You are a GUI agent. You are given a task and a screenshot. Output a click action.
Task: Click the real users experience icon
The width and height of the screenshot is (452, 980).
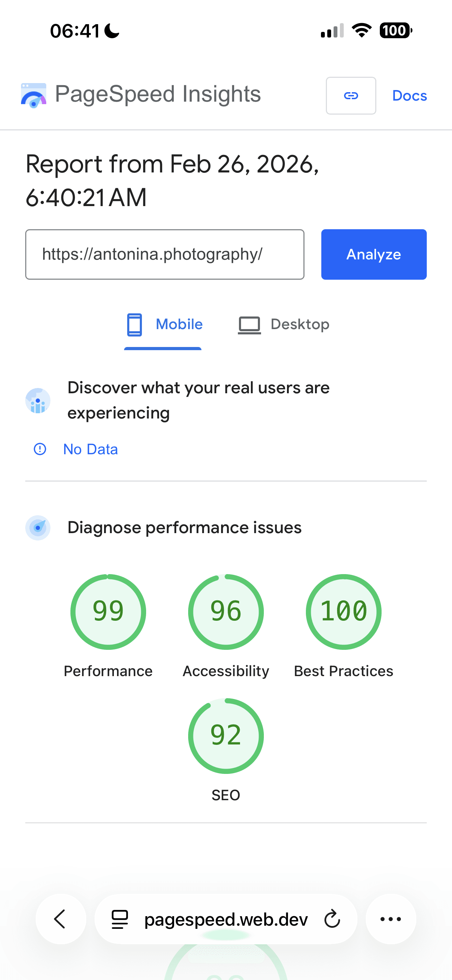38,401
